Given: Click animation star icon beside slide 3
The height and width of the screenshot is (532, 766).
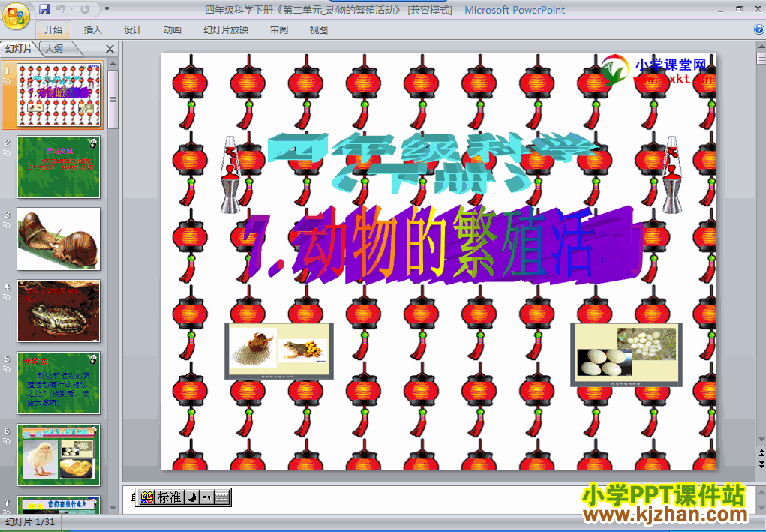Looking at the screenshot, I should coord(7,224).
